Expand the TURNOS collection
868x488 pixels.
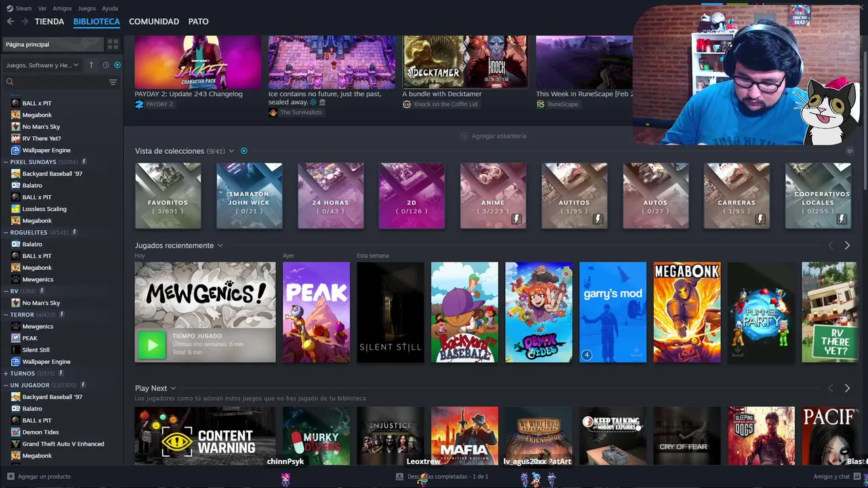[x=5, y=373]
